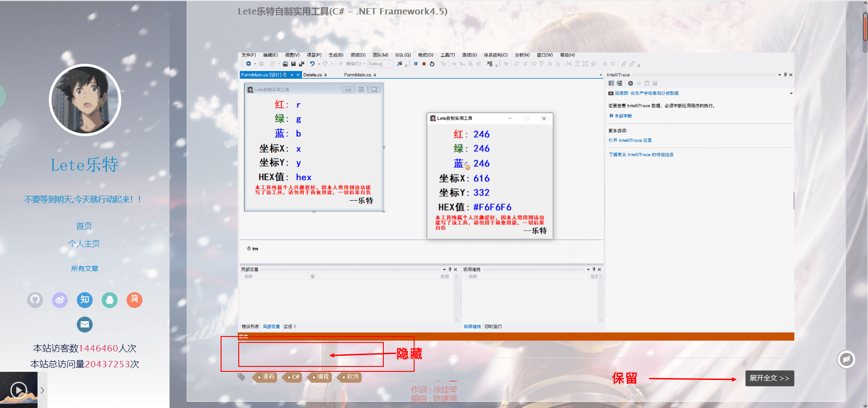Screen dimensions: 868x408
Task: Click the Restart debugging icon in the toolbar
Action: (x=432, y=64)
